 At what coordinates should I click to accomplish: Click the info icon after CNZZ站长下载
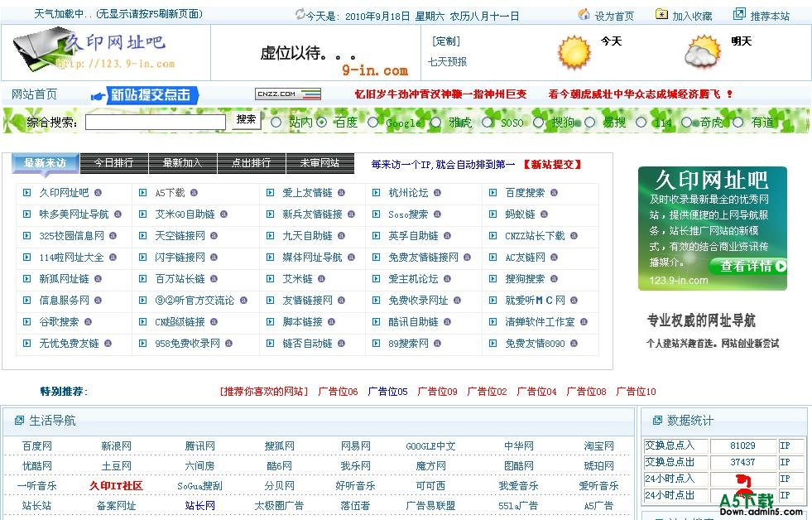[574, 236]
